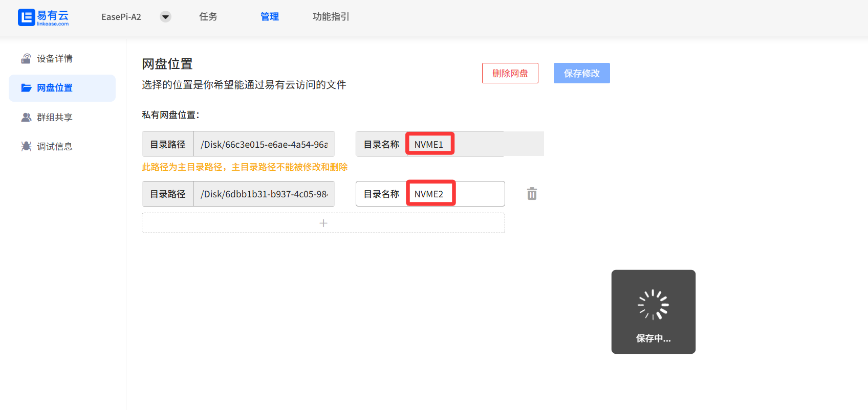Click the 群组共享 people icon
868x410 pixels.
tap(26, 117)
